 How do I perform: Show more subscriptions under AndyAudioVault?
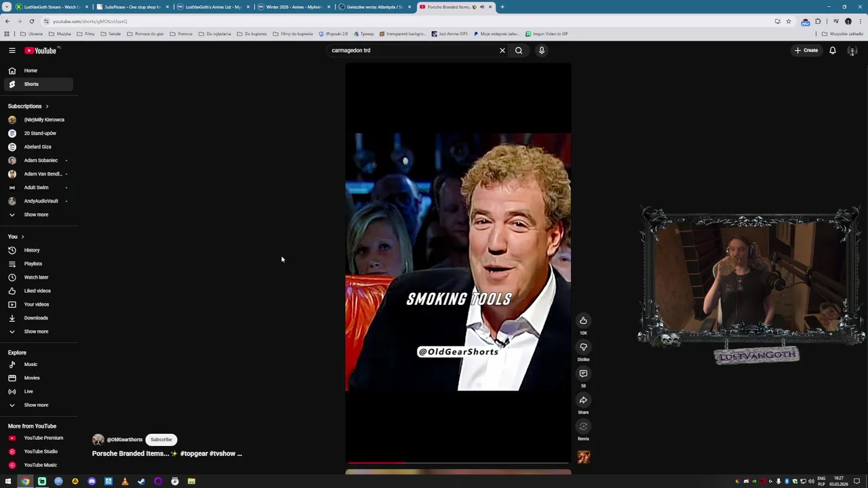38,215
